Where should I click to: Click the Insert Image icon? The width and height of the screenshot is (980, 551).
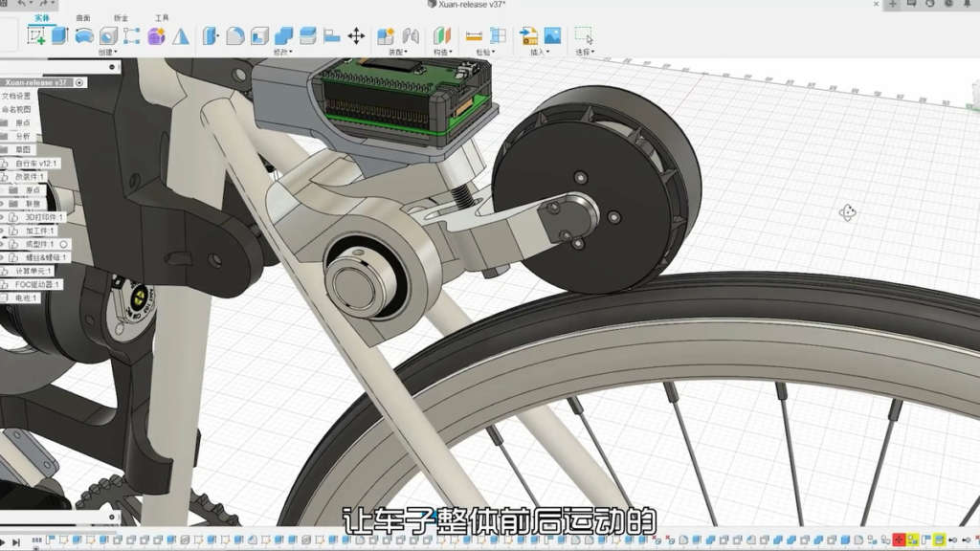[552, 35]
